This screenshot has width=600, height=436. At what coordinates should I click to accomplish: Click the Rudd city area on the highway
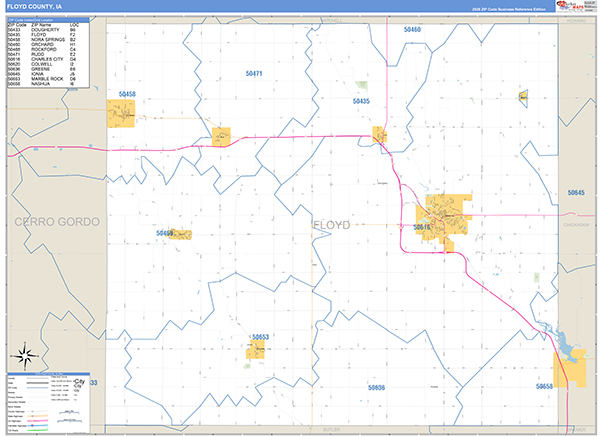tap(221, 135)
